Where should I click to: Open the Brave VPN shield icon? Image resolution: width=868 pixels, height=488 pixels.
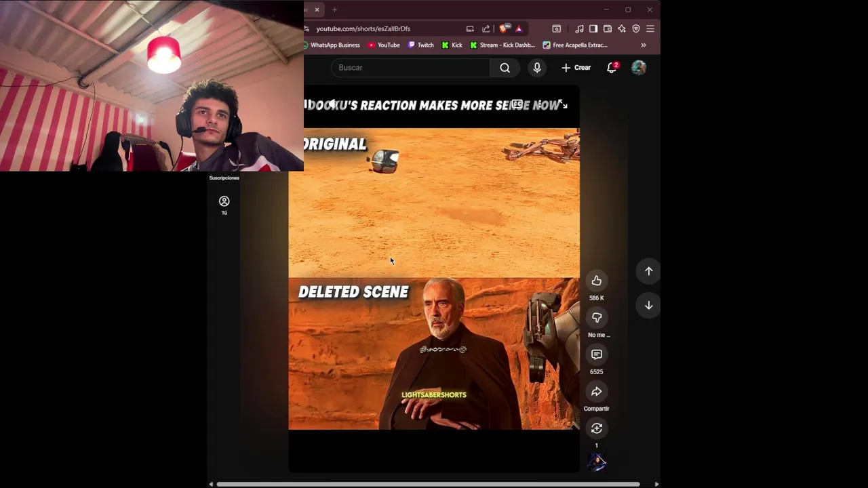tap(636, 28)
